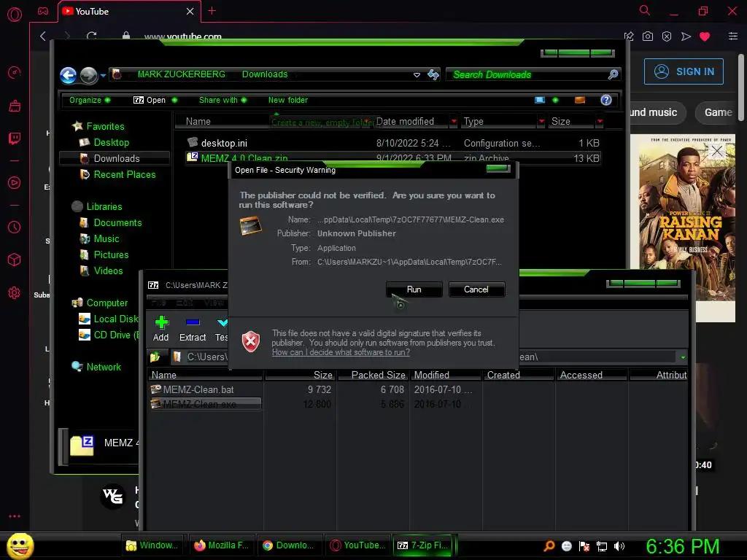Screen dimensions: 747x560
Task: Click the up-folder icon in 7-Zip
Action: 156,357
